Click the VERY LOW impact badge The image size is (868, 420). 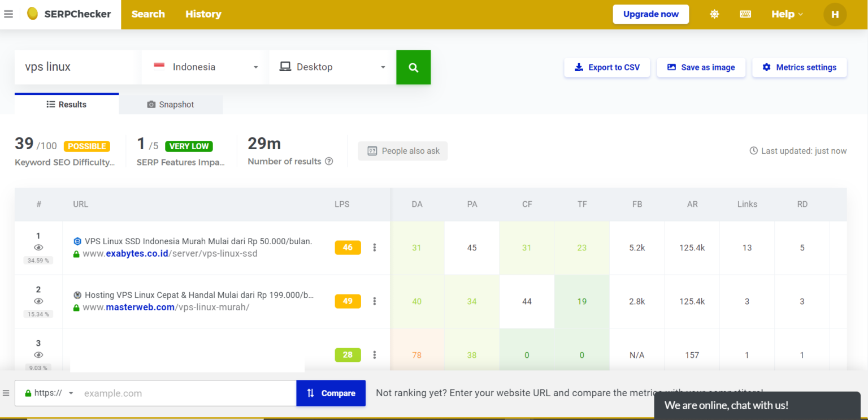pyautogui.click(x=189, y=146)
